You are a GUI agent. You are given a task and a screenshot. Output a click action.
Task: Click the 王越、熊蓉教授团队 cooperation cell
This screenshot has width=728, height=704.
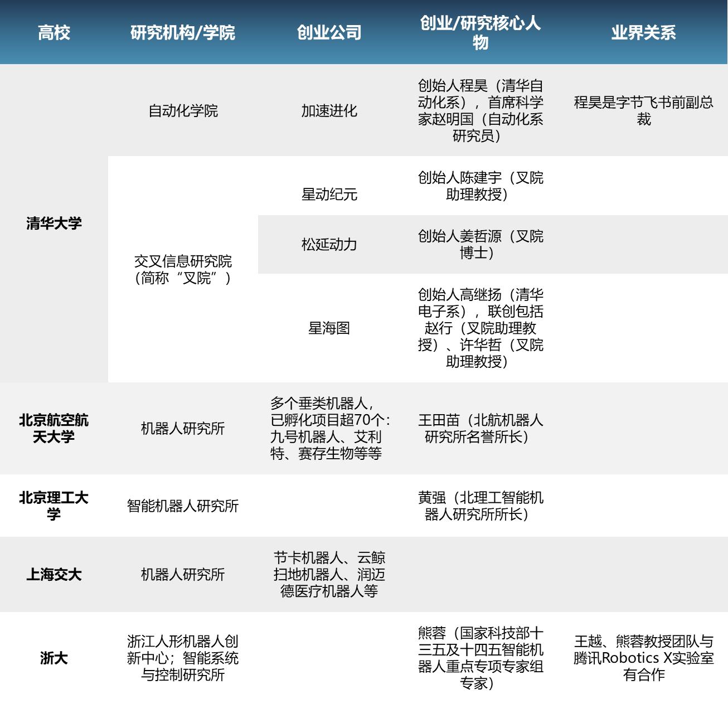[x=644, y=658]
